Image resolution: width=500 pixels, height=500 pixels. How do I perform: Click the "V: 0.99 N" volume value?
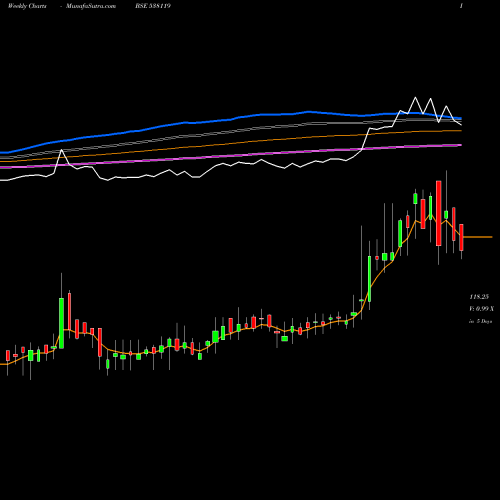[481, 309]
